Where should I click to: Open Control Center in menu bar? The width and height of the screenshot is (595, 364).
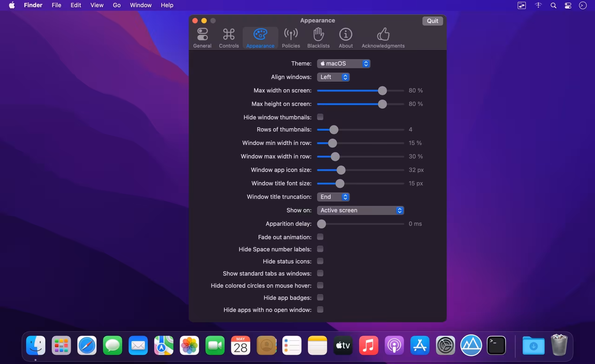(568, 5)
